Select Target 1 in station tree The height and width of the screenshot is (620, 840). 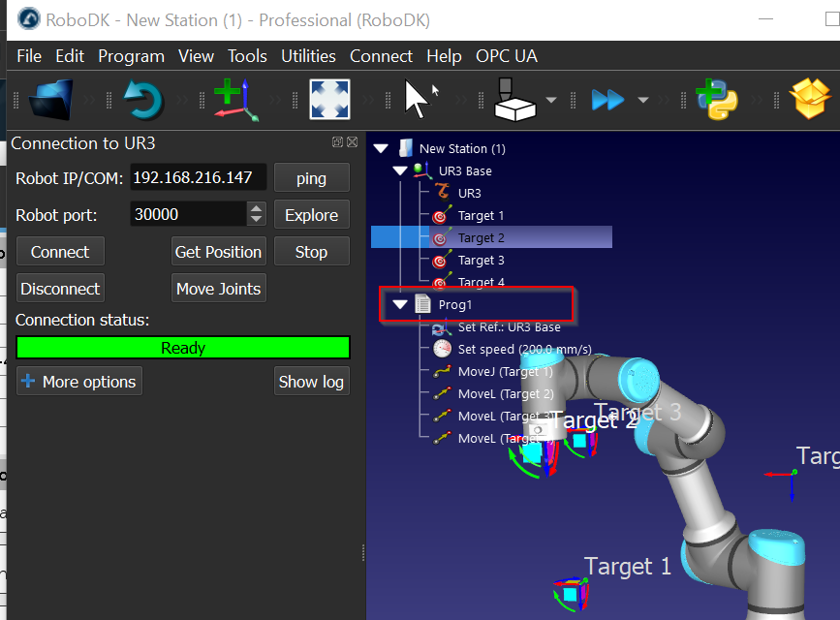coord(482,215)
